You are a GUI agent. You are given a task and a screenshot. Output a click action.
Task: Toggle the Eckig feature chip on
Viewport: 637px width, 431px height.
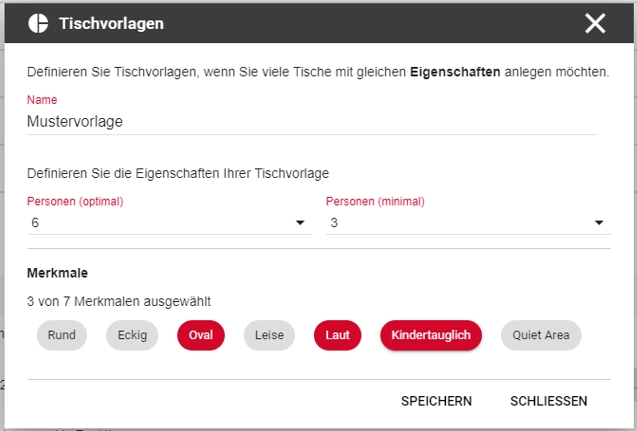tap(132, 335)
